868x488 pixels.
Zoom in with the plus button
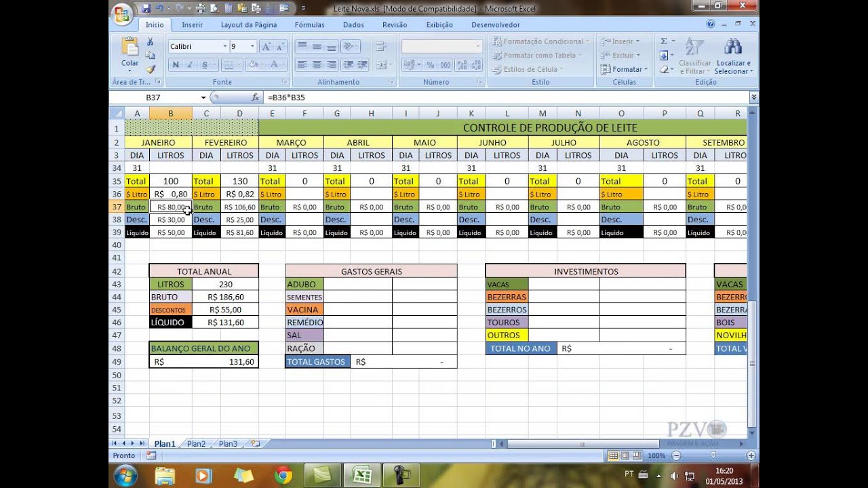pos(750,455)
